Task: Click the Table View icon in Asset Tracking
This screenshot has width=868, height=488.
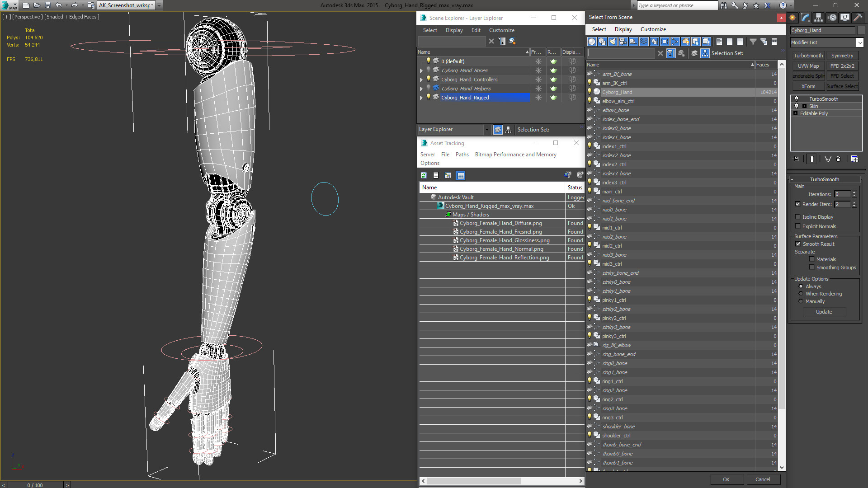Action: tap(460, 175)
